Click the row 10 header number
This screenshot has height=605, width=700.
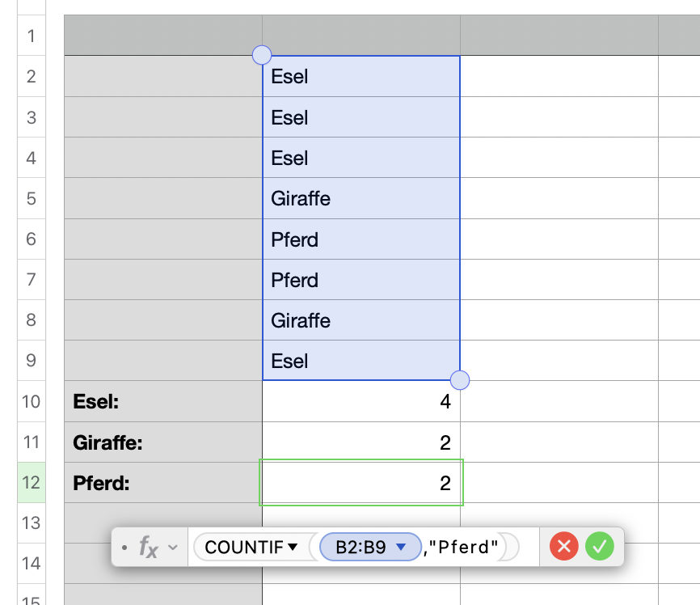coord(32,401)
